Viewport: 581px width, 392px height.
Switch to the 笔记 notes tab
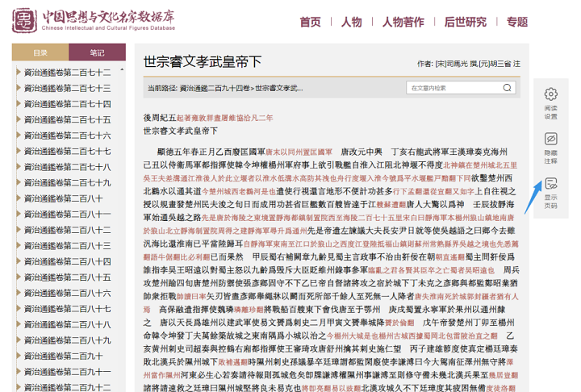point(97,52)
